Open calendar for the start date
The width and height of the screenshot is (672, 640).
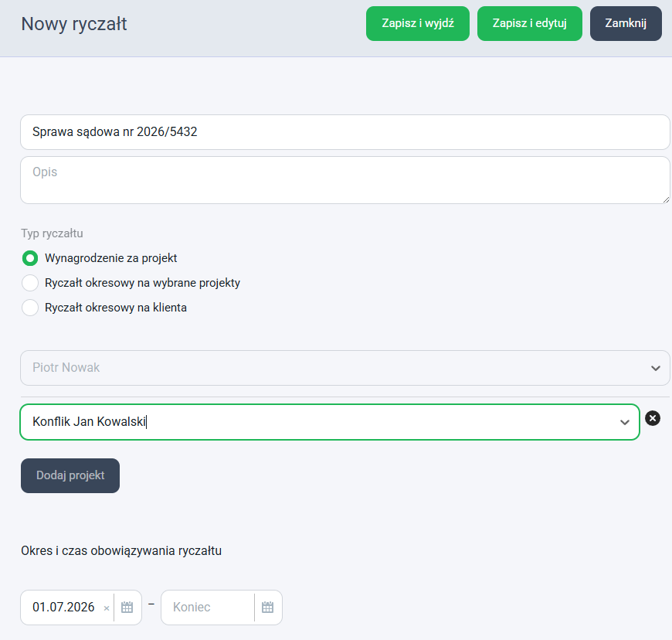(127, 608)
